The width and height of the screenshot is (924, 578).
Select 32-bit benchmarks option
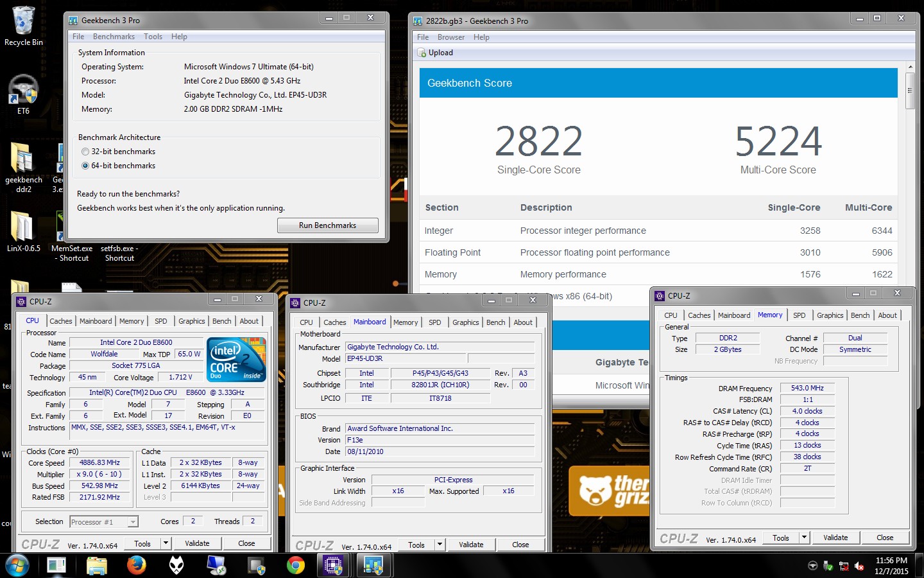coord(85,152)
